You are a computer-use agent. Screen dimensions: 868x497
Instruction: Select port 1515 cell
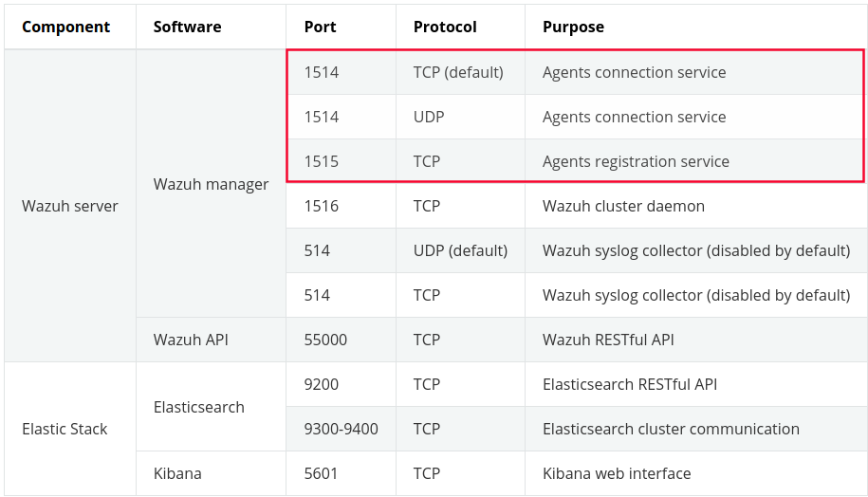click(x=322, y=161)
